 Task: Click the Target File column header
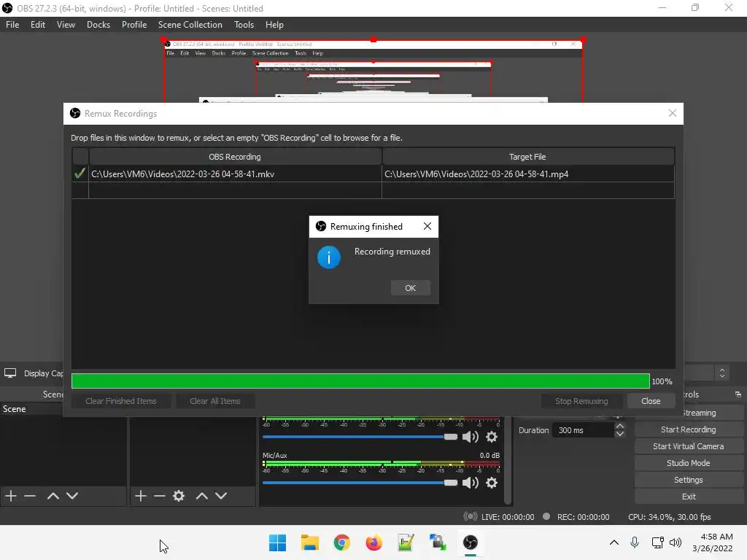tap(528, 157)
